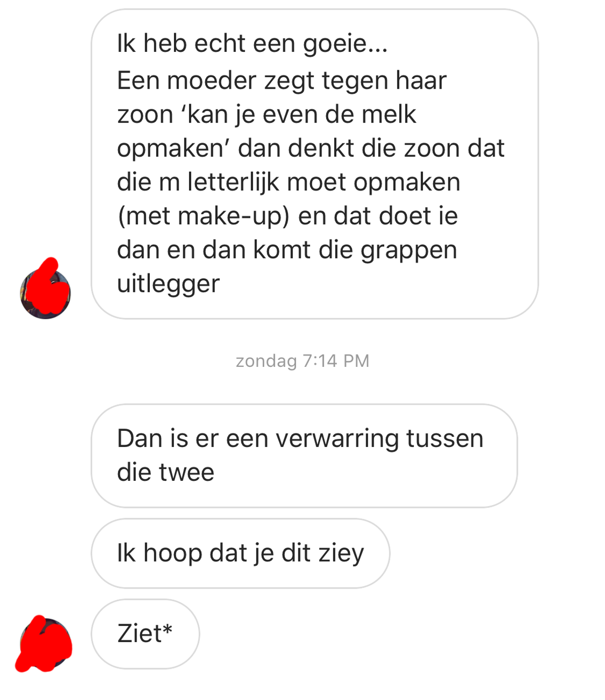
Task: Click the line 'Ik heb echt een goeie...'
Action: pos(253,43)
